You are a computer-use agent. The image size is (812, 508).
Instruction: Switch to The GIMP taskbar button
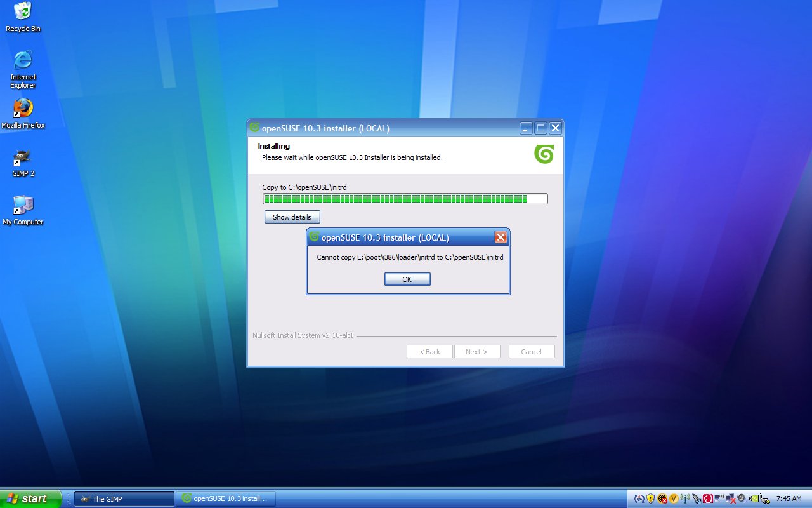tap(124, 499)
